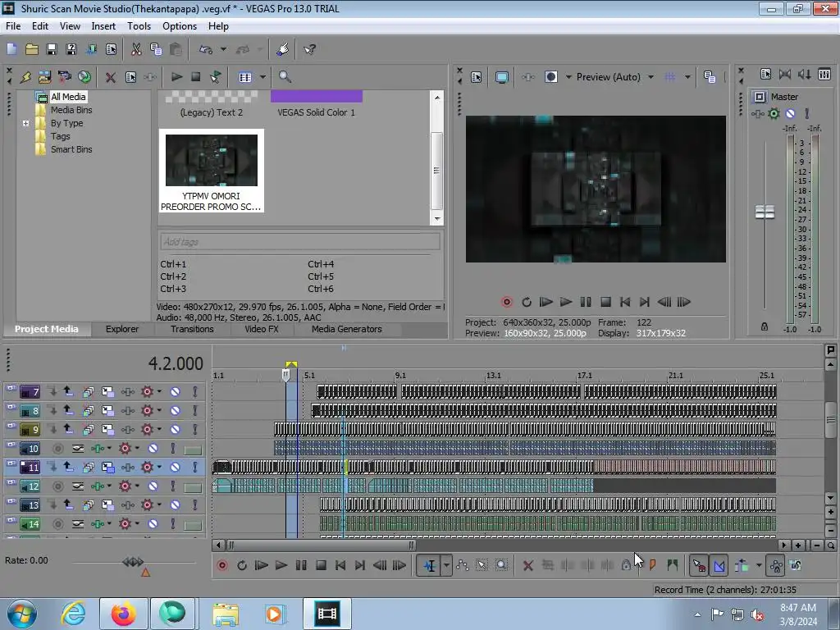
Task: Open the Options menu
Action: pos(180,25)
